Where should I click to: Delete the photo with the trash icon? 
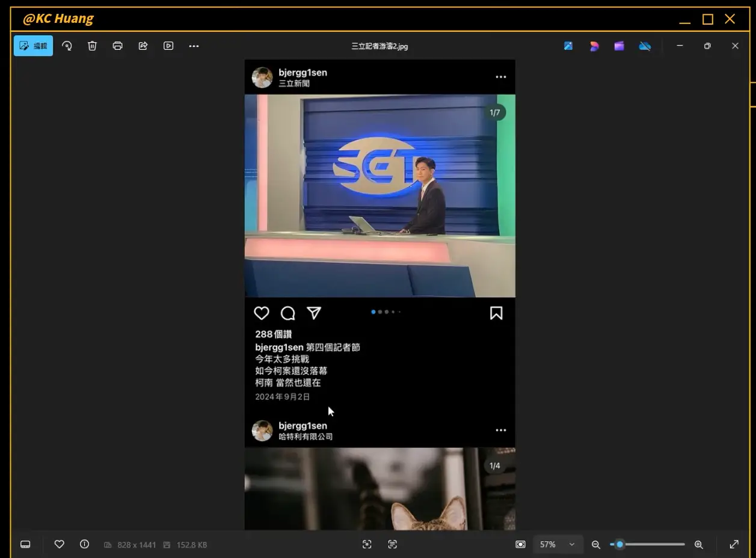(92, 46)
